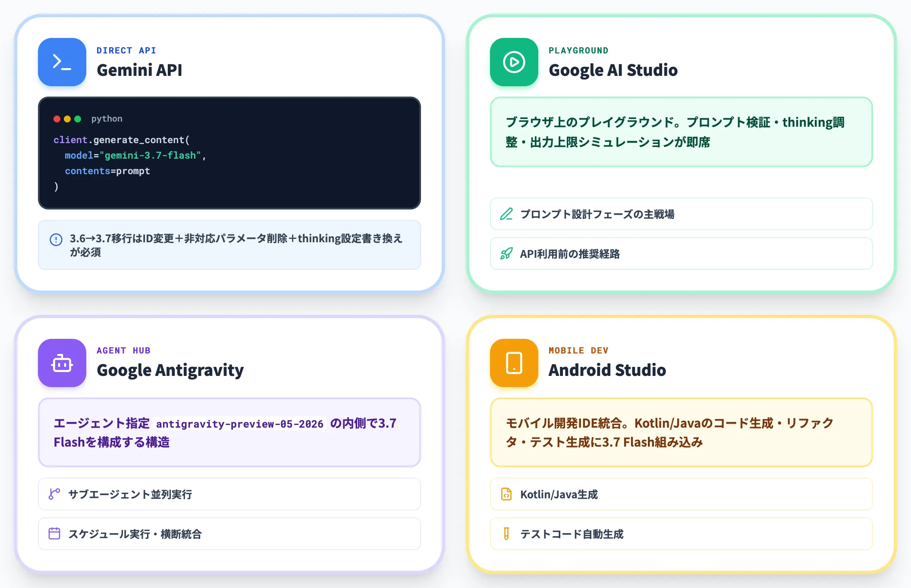Screen dimensions: 911x588
Task: Select the API利用前の推奨経路 row
Action: tap(682, 253)
